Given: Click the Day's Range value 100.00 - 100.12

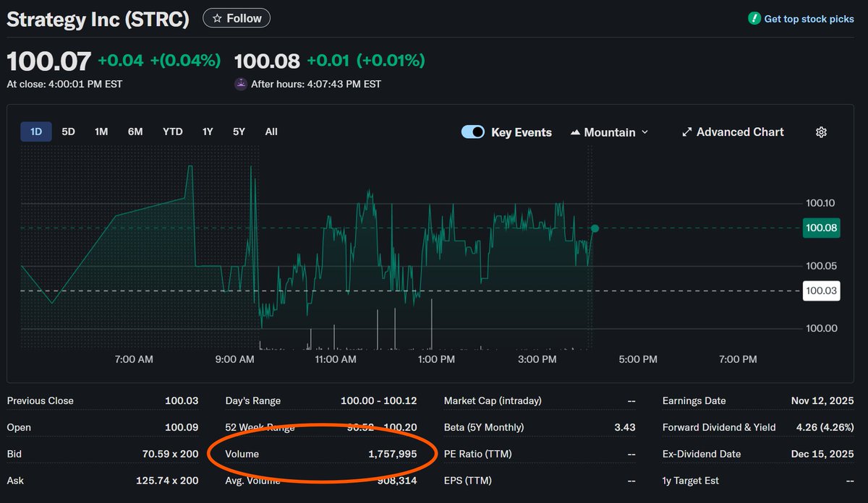Looking at the screenshot, I should pos(378,400).
